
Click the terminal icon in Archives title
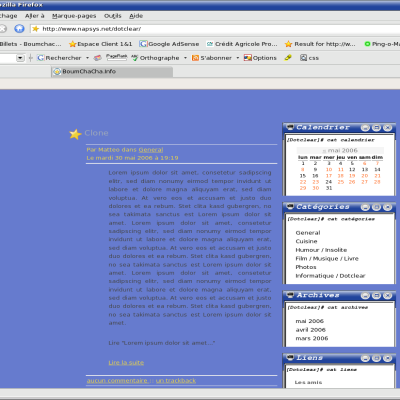pyautogui.click(x=290, y=295)
